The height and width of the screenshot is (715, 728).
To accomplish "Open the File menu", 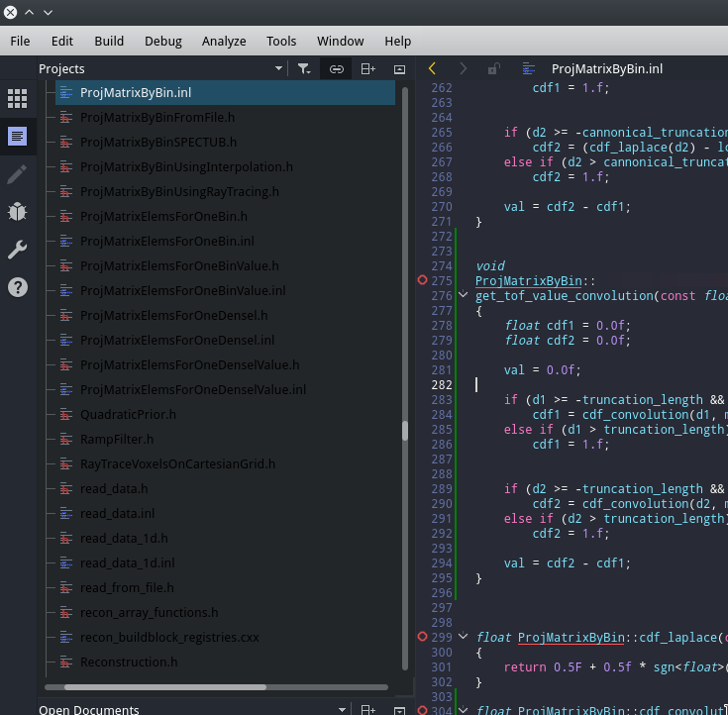I will pos(20,42).
